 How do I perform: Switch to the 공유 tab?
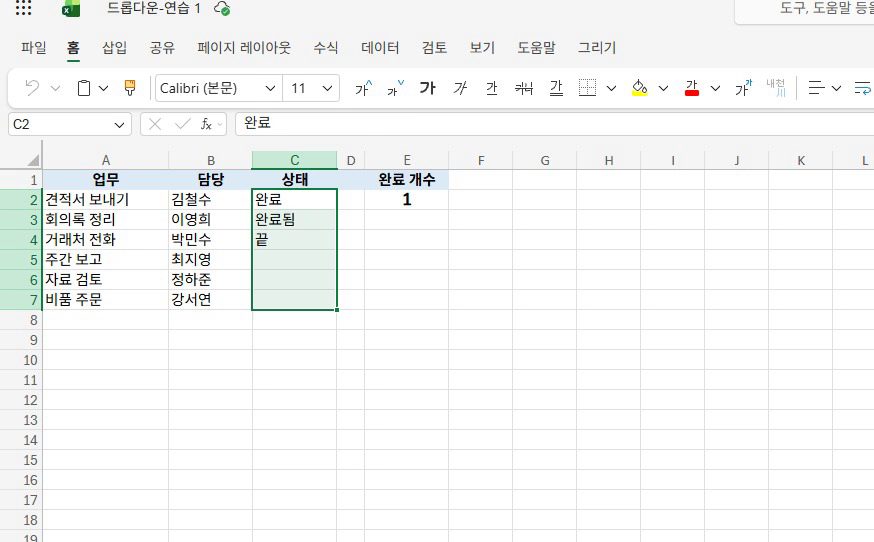pyautogui.click(x=162, y=48)
